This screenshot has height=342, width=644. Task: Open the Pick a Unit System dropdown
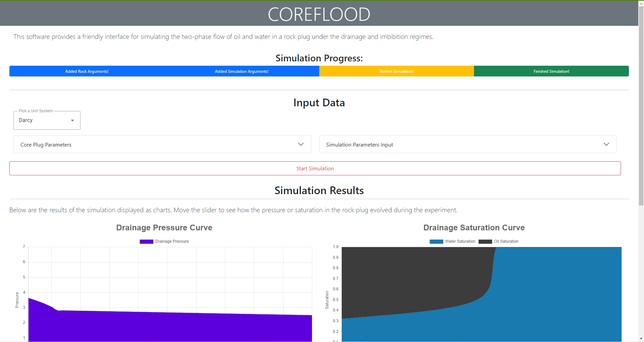tap(47, 120)
